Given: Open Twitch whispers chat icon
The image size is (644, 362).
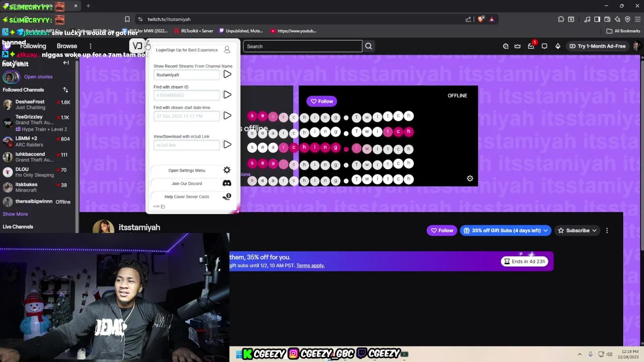Looking at the screenshot, I should 544,46.
